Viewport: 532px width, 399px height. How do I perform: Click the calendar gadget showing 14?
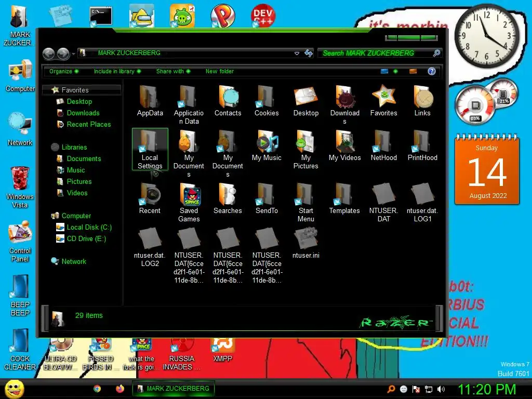pyautogui.click(x=487, y=170)
